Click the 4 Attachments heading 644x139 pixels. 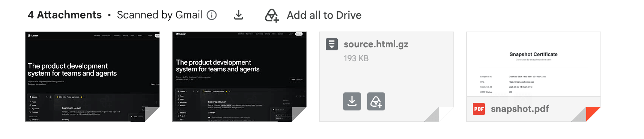[x=65, y=15]
